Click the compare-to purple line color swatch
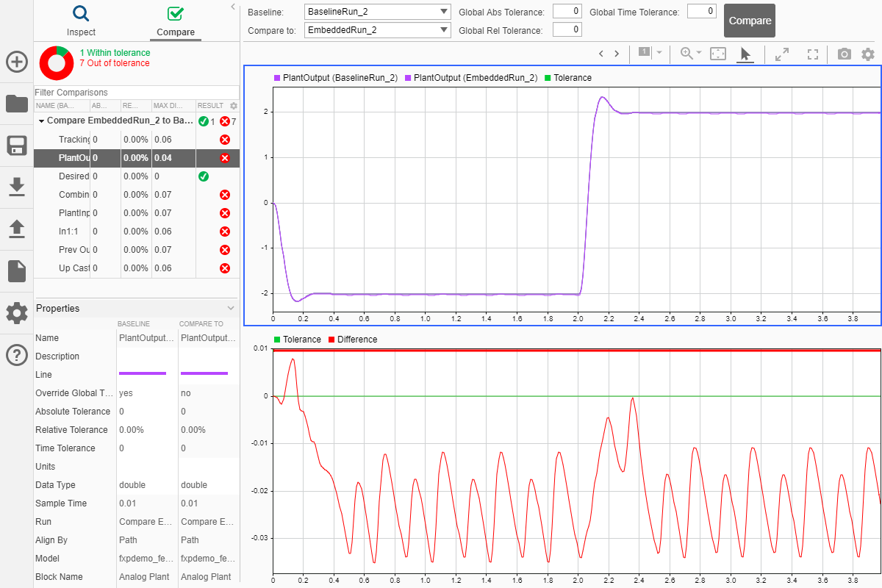The image size is (882, 588). click(x=204, y=374)
